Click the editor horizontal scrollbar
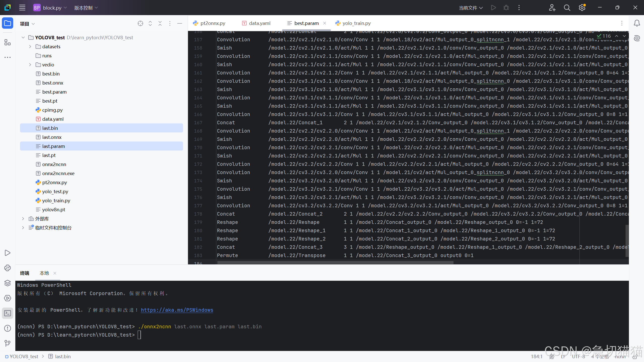 coord(335,263)
